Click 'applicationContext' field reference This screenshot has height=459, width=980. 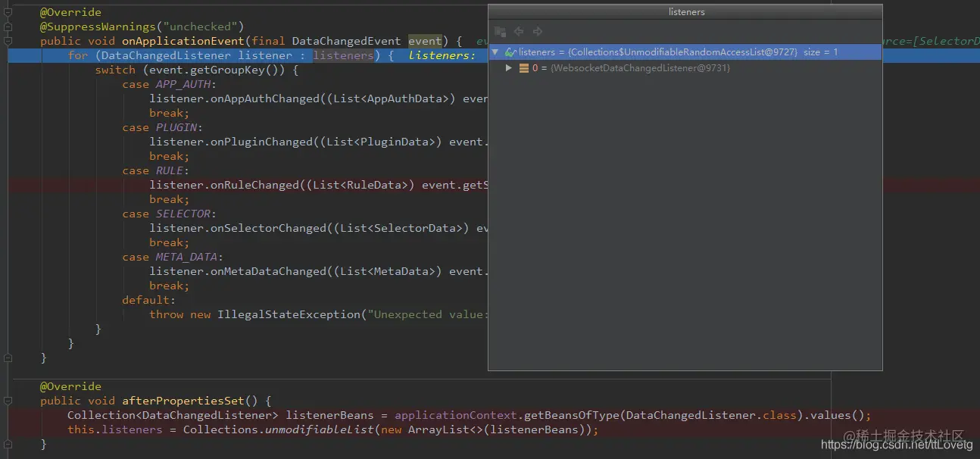[x=456, y=415]
